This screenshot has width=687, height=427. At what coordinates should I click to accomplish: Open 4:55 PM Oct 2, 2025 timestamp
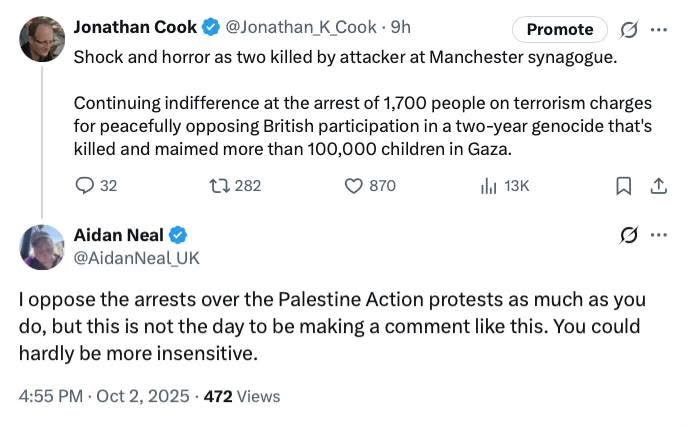click(x=103, y=396)
